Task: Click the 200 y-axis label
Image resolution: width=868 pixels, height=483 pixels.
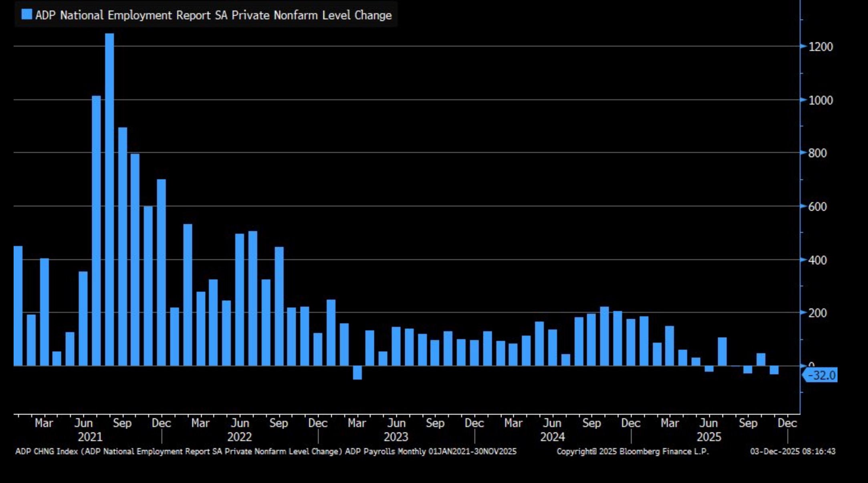Action: (x=818, y=313)
